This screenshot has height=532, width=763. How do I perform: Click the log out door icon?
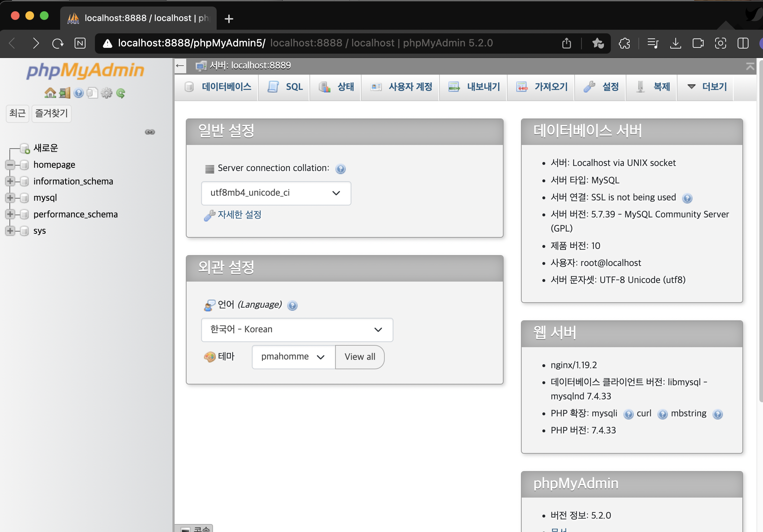(64, 93)
